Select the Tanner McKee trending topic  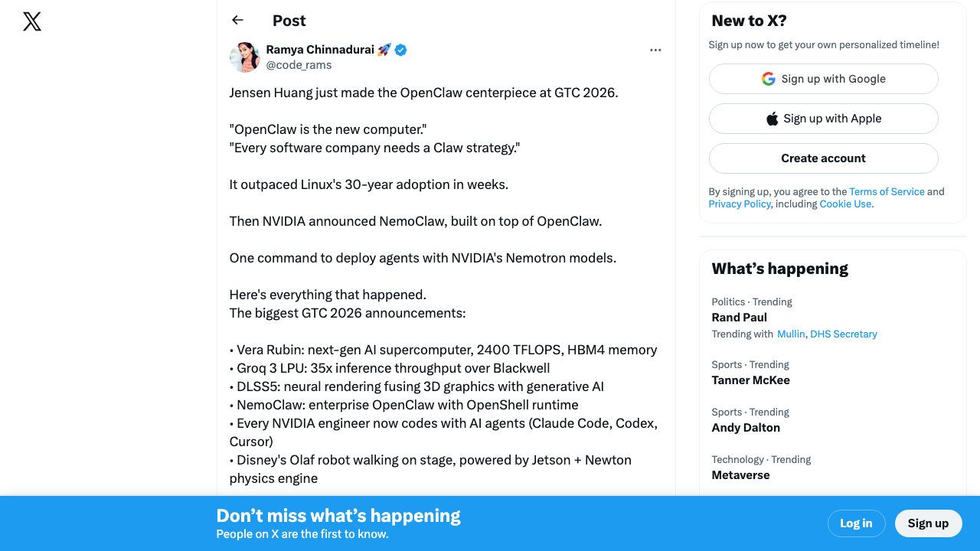coord(750,380)
